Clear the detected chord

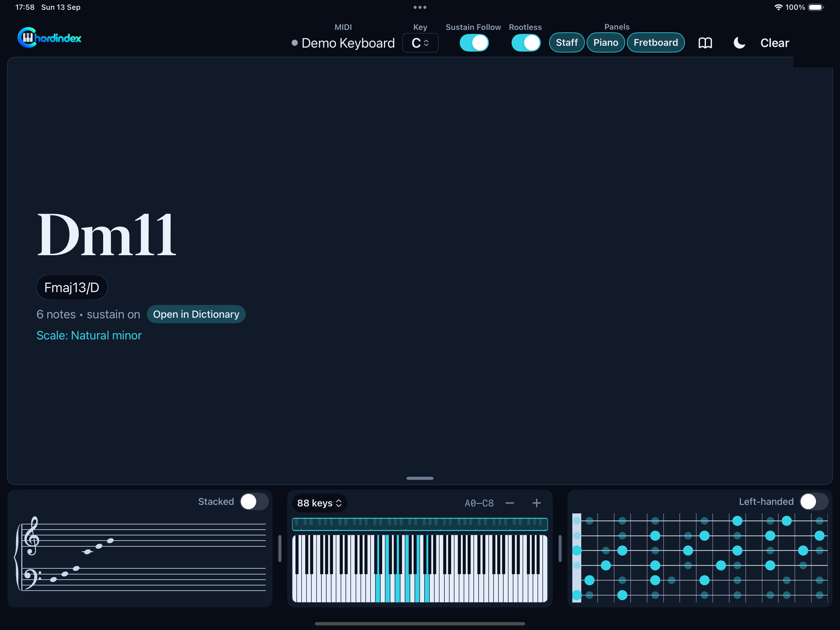(775, 43)
